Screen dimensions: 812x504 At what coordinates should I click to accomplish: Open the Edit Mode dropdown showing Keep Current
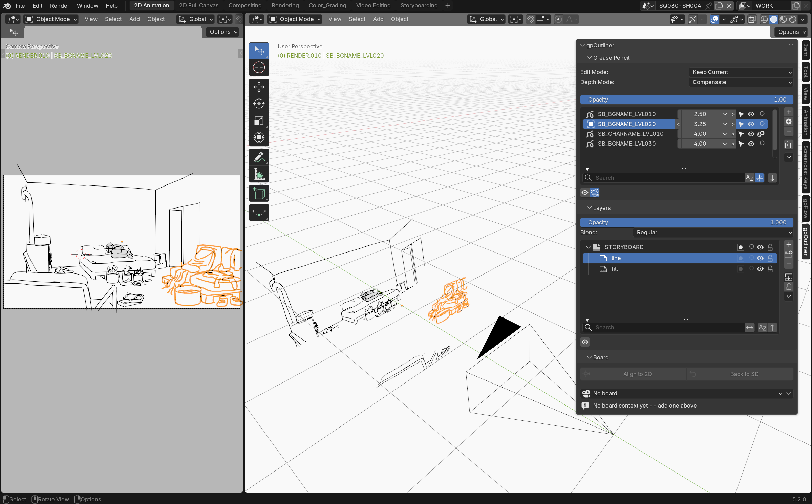pyautogui.click(x=741, y=72)
